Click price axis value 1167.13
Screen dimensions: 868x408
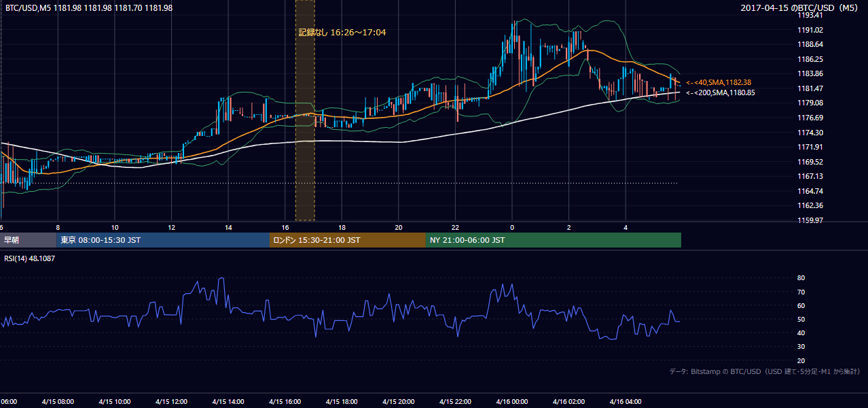tap(810, 176)
